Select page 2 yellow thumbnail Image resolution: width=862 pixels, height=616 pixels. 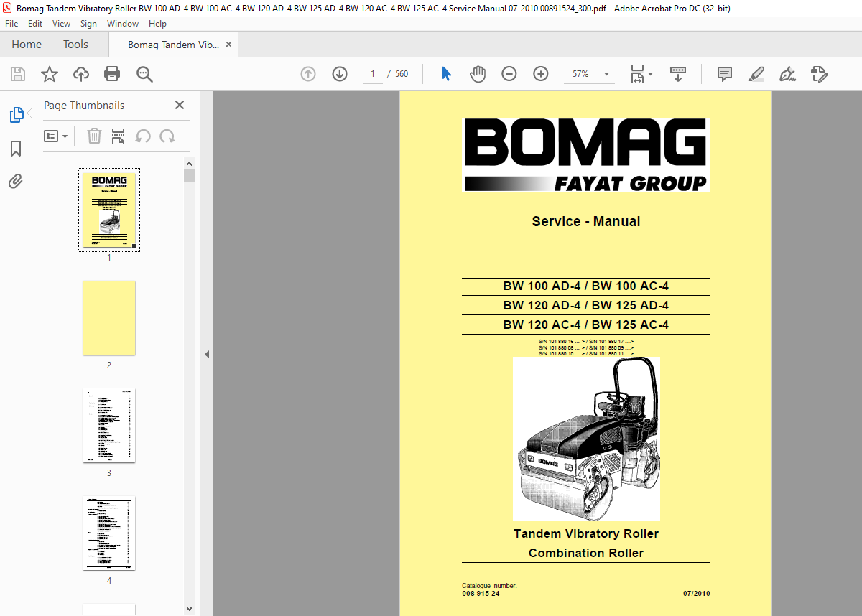coord(109,317)
